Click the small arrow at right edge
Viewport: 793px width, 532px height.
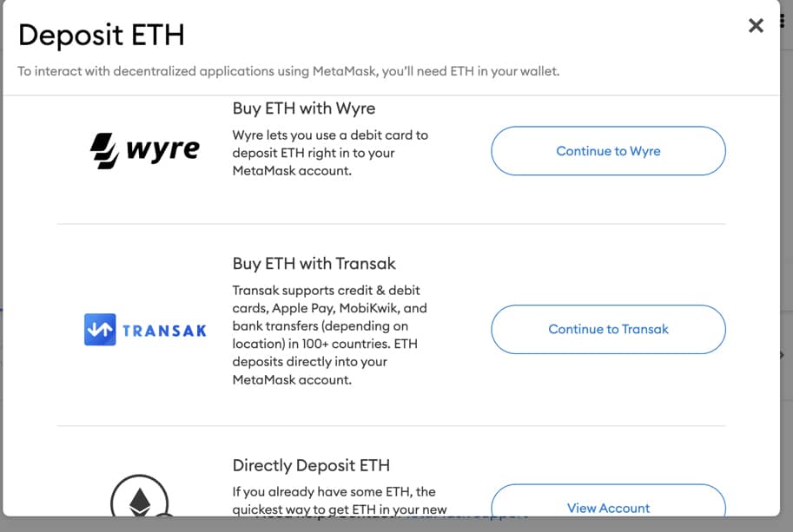point(783,355)
